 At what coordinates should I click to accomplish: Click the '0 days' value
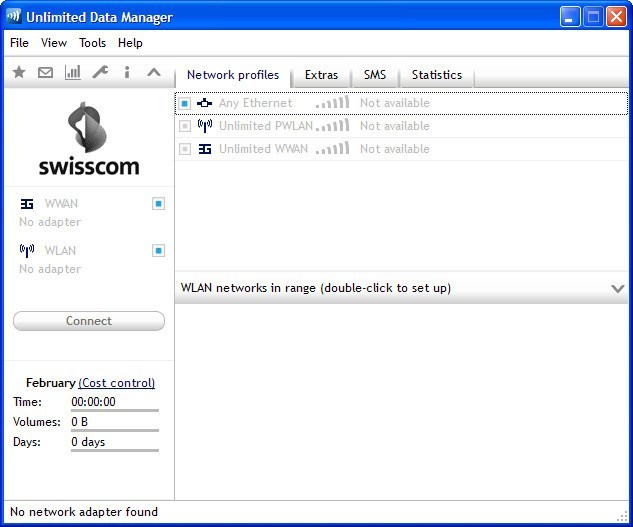coord(88,442)
